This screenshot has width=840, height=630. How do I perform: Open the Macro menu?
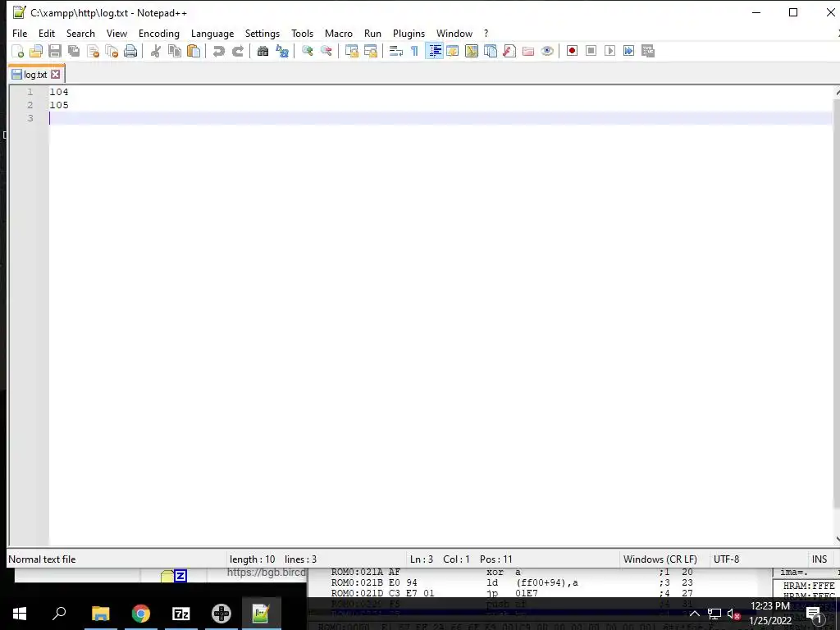(x=339, y=33)
